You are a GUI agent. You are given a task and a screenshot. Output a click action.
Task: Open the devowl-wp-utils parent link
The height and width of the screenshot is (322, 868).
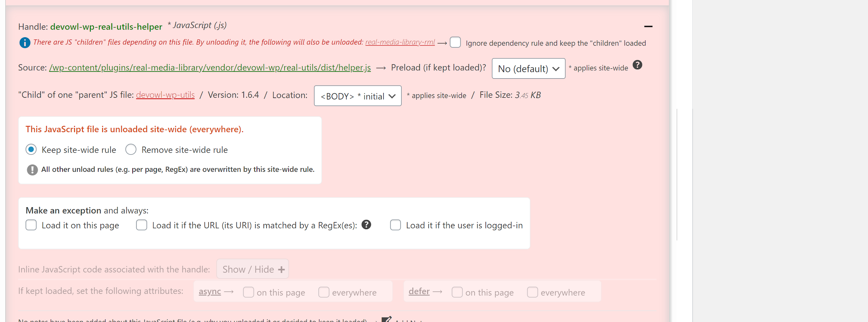[x=165, y=95]
